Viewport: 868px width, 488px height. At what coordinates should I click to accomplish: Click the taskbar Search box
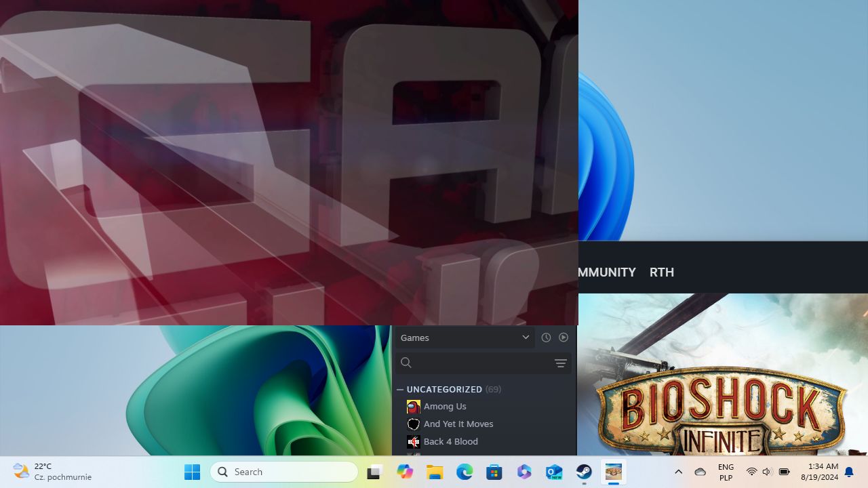pos(284,472)
